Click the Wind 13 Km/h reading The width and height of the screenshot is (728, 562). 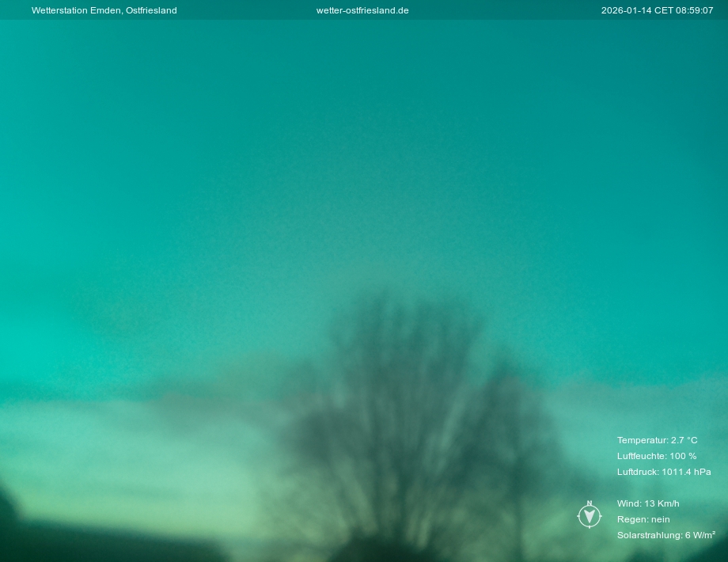[x=647, y=503]
